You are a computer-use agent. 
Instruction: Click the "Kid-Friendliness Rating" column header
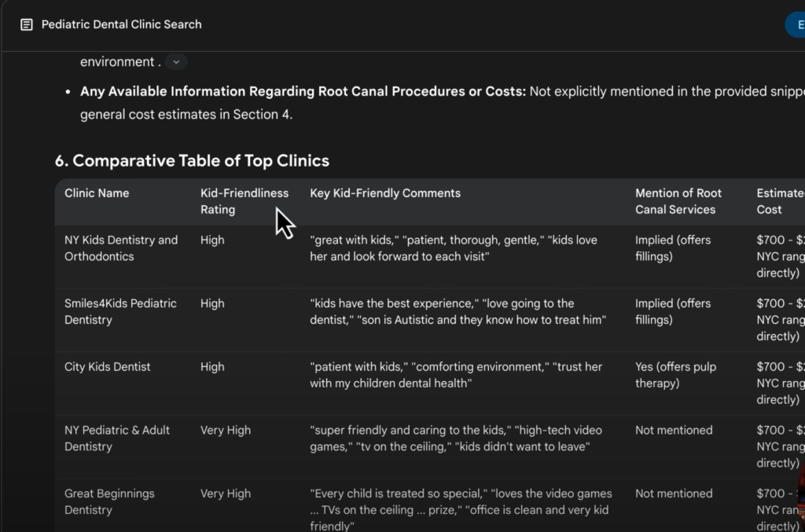coord(244,201)
